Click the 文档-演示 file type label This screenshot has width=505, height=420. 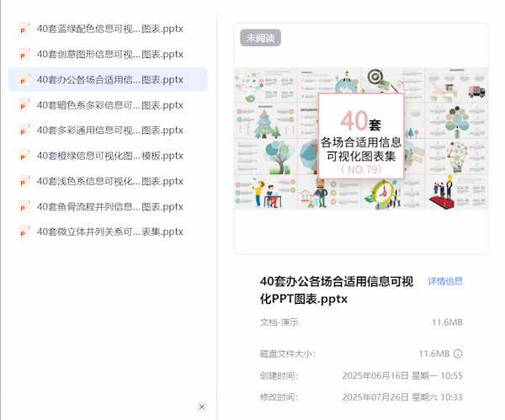pos(279,322)
